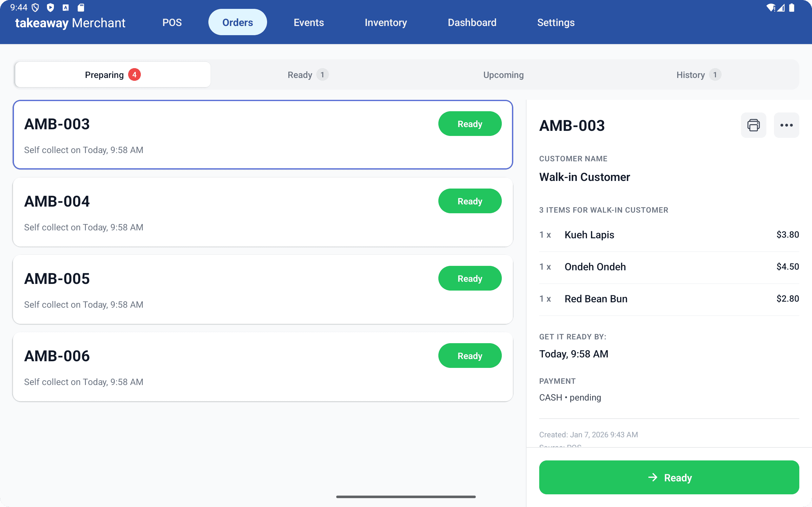
Task: Open more options for order AMB-003
Action: coord(786,125)
